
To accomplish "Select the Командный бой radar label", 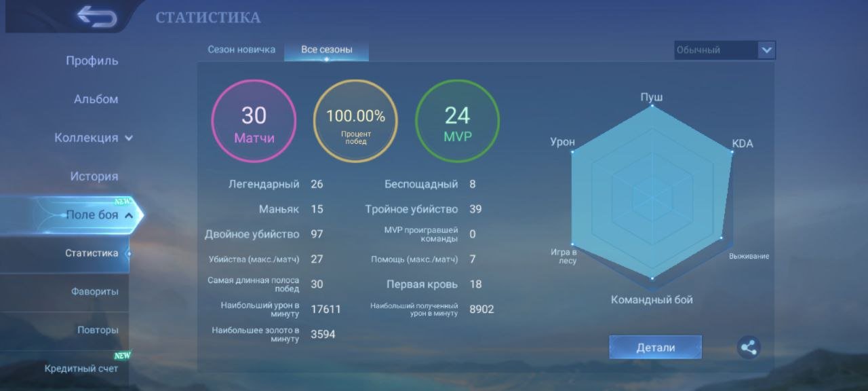I will 652,299.
